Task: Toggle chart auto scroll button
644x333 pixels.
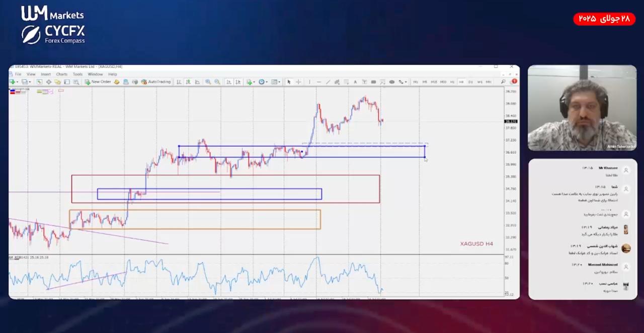Action: click(228, 82)
